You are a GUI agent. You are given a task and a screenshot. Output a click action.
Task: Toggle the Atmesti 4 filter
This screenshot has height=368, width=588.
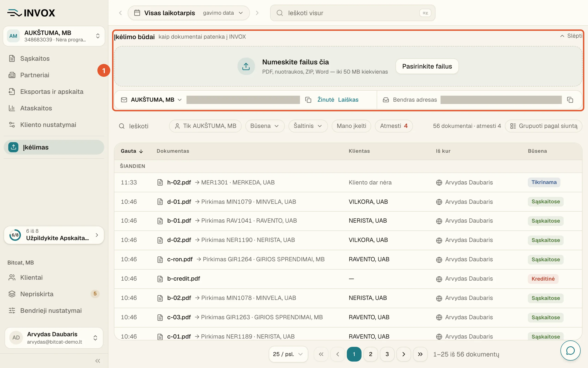coord(394,126)
